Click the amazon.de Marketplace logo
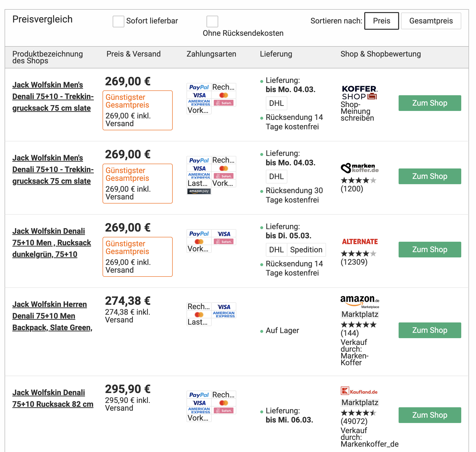476x452 pixels. (360, 301)
